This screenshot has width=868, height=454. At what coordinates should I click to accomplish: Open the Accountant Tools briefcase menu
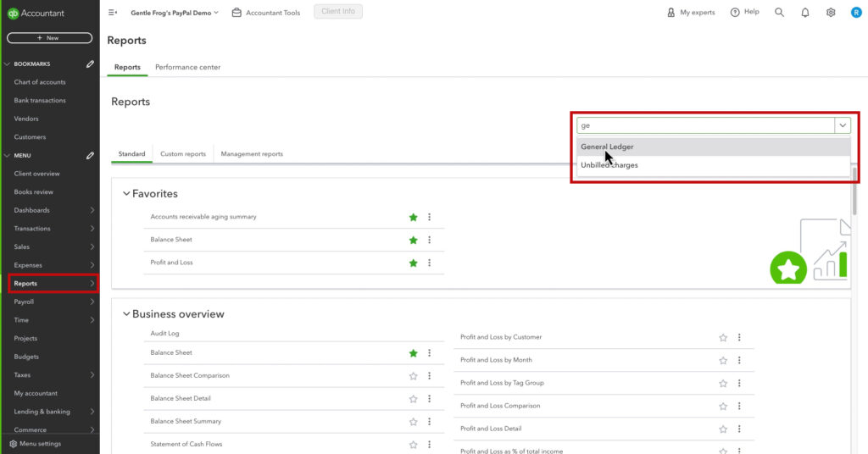265,12
